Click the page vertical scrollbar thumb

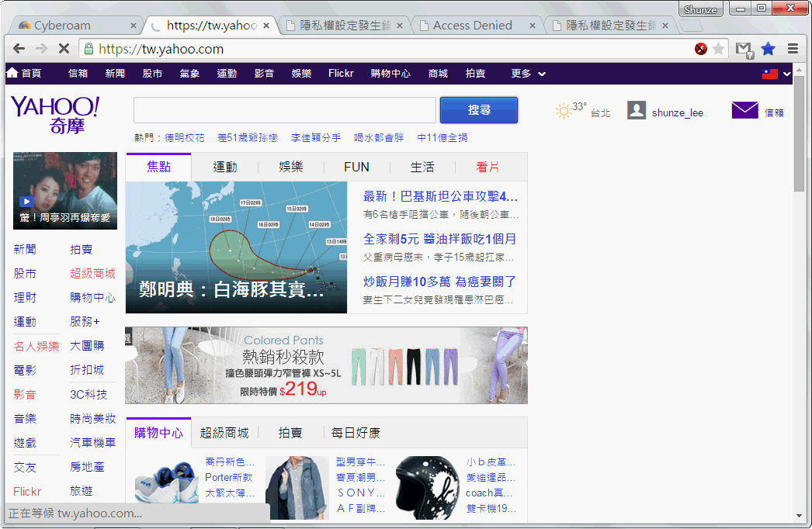(x=799, y=133)
